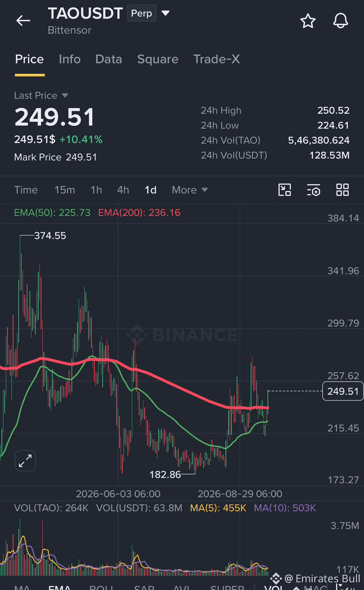The image size is (364, 590).
Task: Add TAOUSDT to favorites with star icon
Action: point(308,21)
